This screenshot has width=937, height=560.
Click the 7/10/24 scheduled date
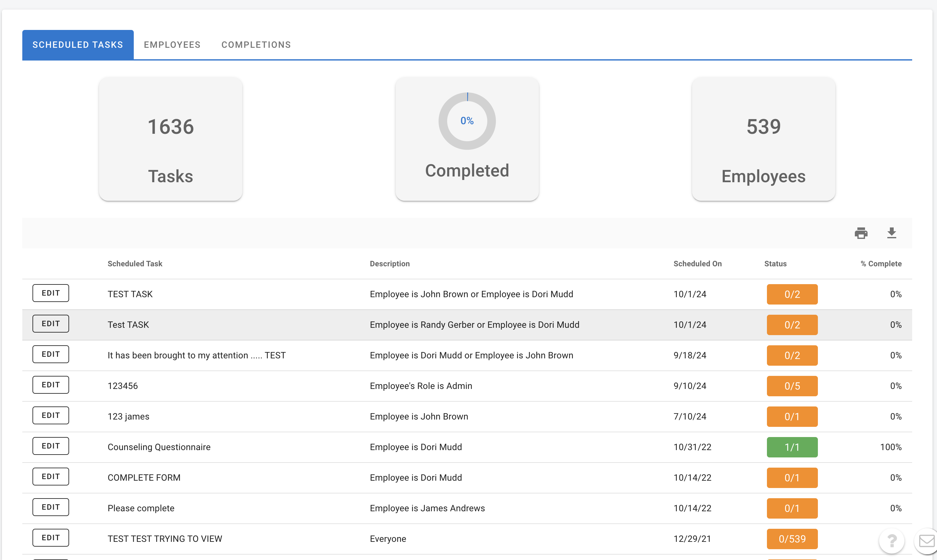point(690,417)
